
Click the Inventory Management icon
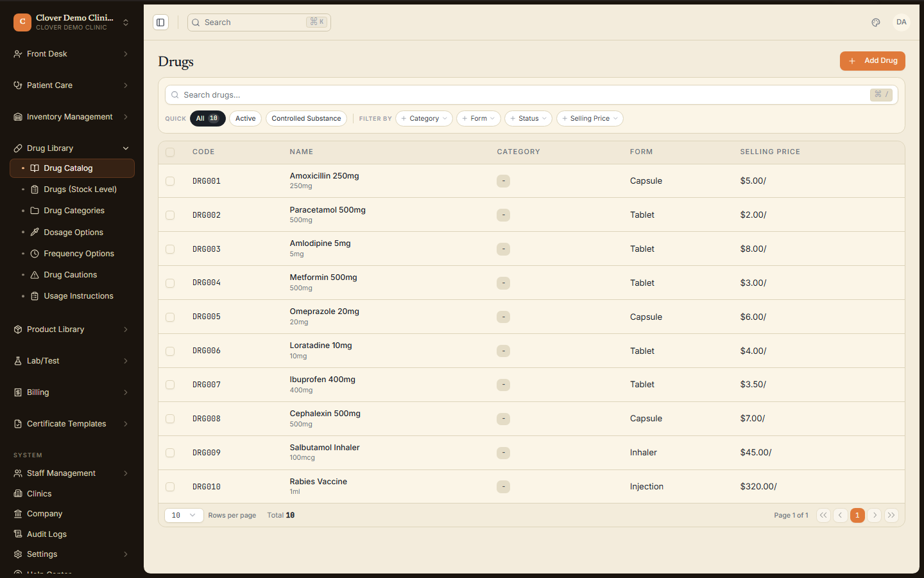(18, 117)
